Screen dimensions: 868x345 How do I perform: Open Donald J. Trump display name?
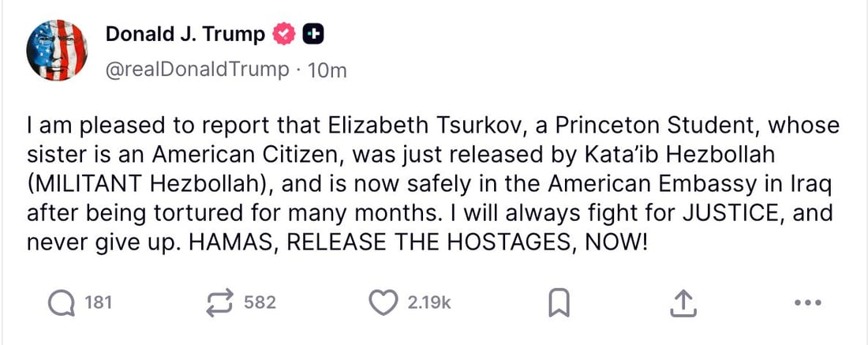coord(185,34)
